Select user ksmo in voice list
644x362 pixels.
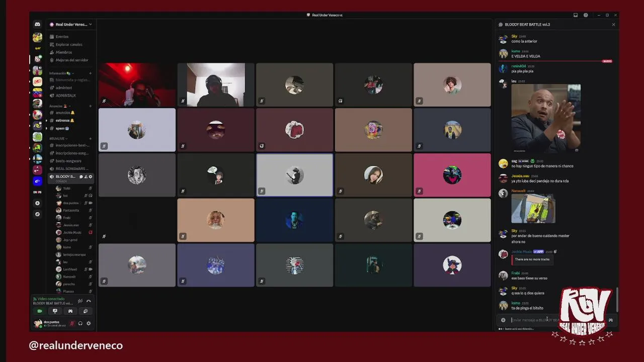67,247
